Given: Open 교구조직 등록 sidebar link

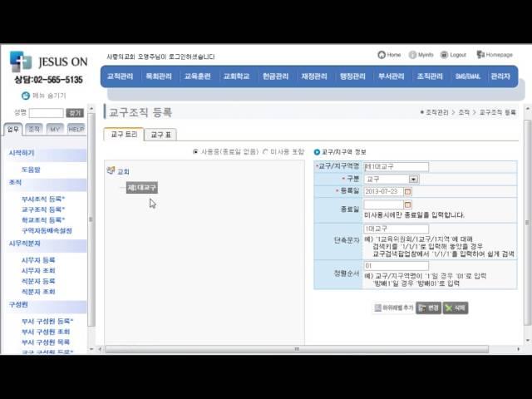Looking at the screenshot, I should (43, 209).
